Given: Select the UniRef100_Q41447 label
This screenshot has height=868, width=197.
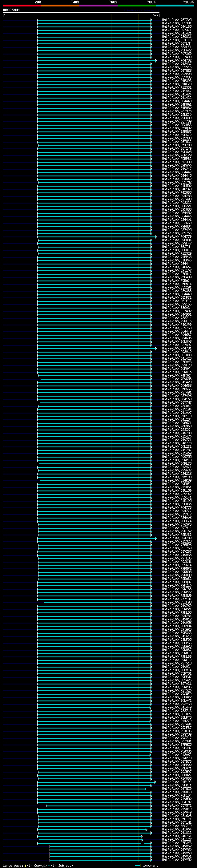Looking at the screenshot, I should pos(176,91).
